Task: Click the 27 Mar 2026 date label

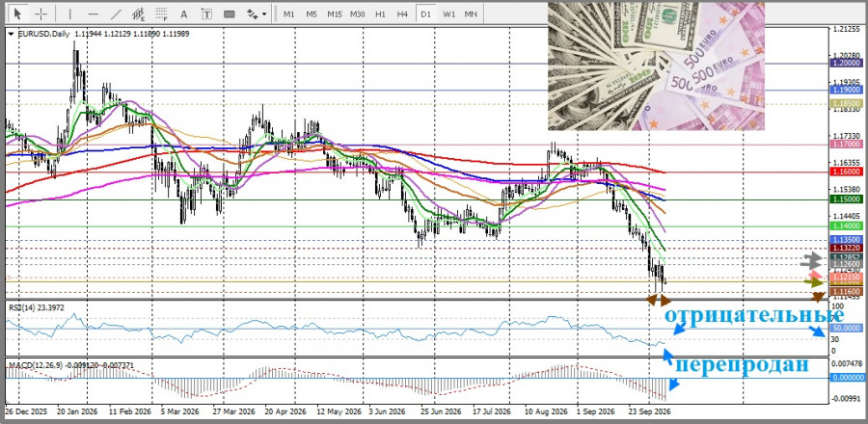Action: tap(231, 412)
